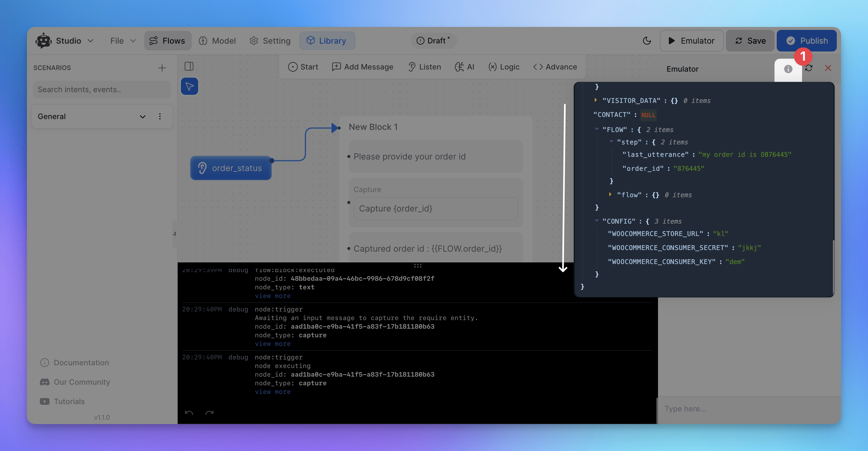Undo the last canvas action
Viewport: 868px width, 451px height.
click(x=189, y=412)
